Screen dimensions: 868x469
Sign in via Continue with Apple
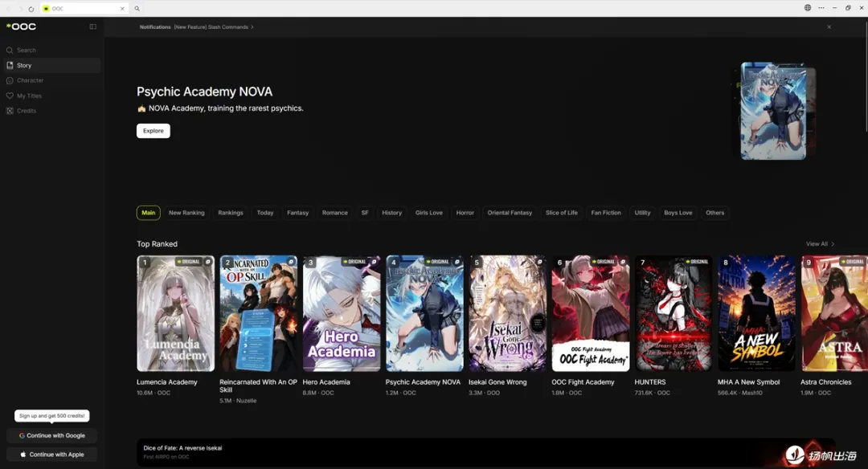52,455
